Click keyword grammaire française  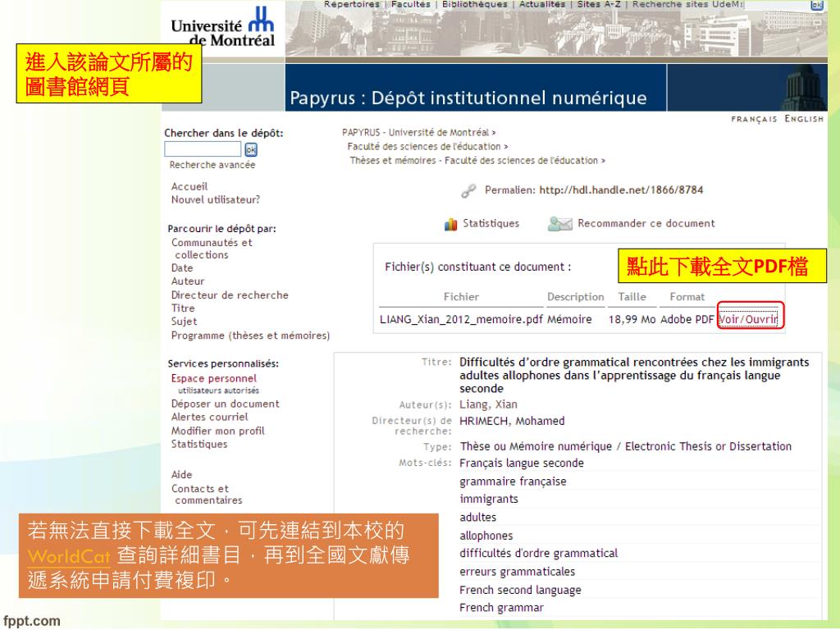[x=513, y=481]
